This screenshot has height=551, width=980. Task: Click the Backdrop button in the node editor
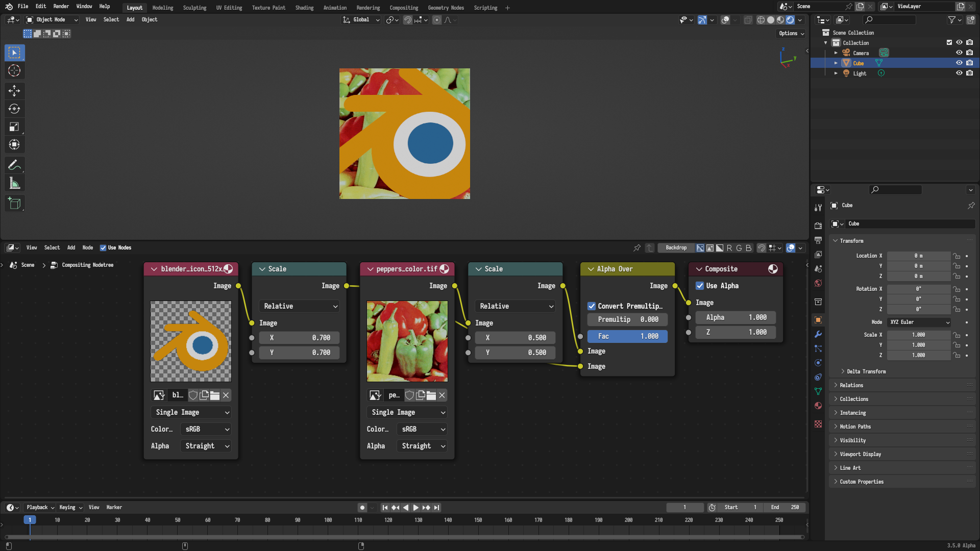tap(676, 248)
